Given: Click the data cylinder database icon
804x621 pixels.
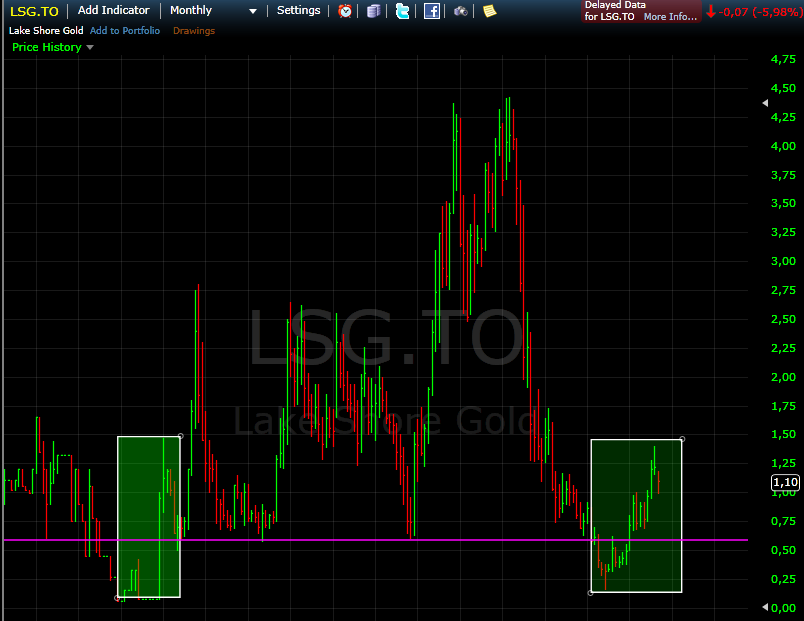Looking at the screenshot, I should pyautogui.click(x=374, y=11).
